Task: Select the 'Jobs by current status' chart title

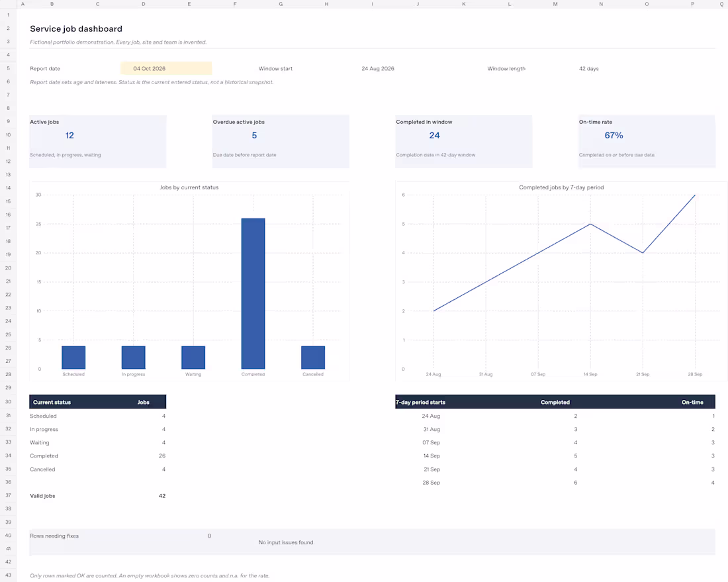Action: click(x=189, y=187)
